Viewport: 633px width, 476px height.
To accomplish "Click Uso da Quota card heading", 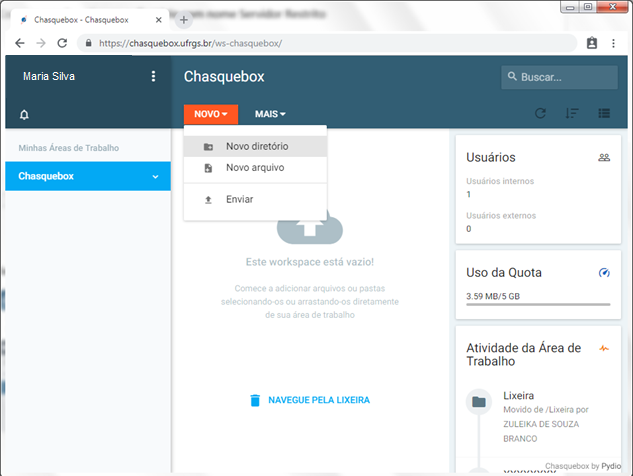I will coord(504,273).
